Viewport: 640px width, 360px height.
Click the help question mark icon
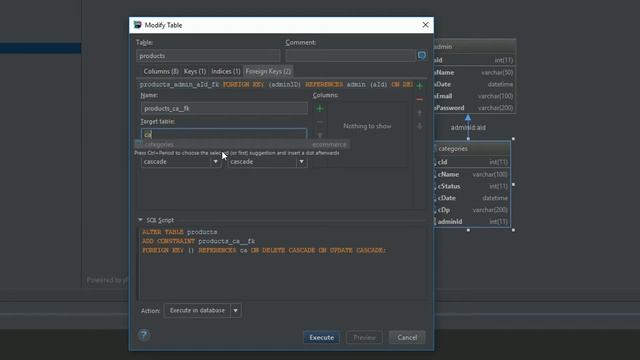tap(143, 336)
